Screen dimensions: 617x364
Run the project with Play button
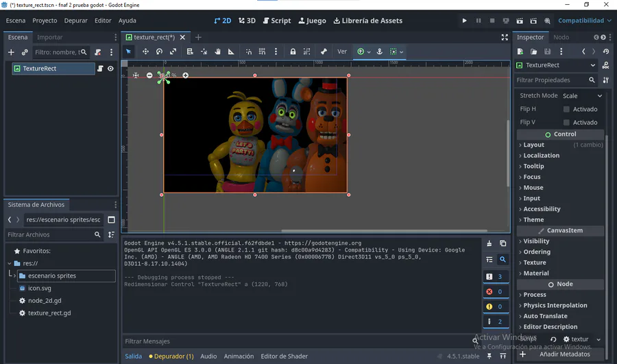(x=464, y=21)
